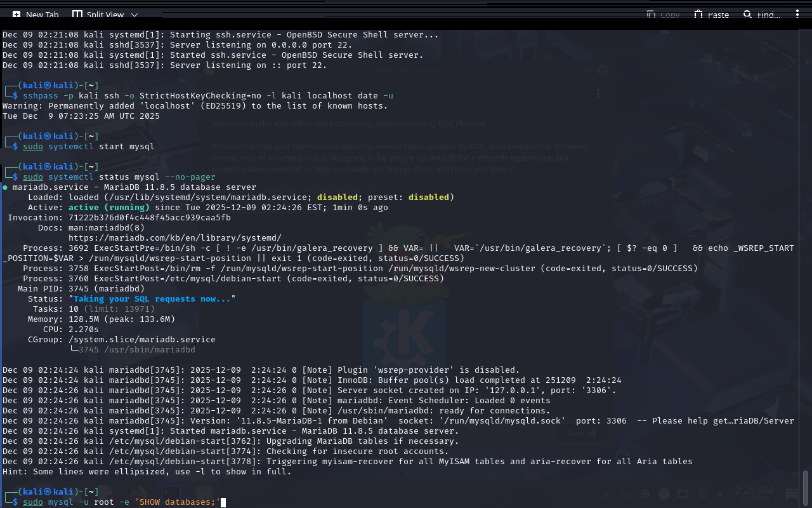The width and height of the screenshot is (812, 508).
Task: Click the 'Hint: Some lines were ellipsized' line
Action: [147, 472]
